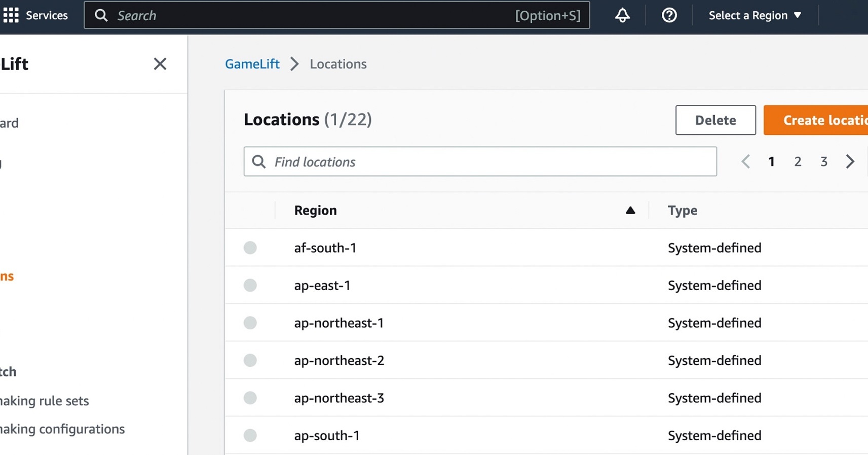The height and width of the screenshot is (455, 868).
Task: Sort by Region using the triangle arrow
Action: click(630, 211)
